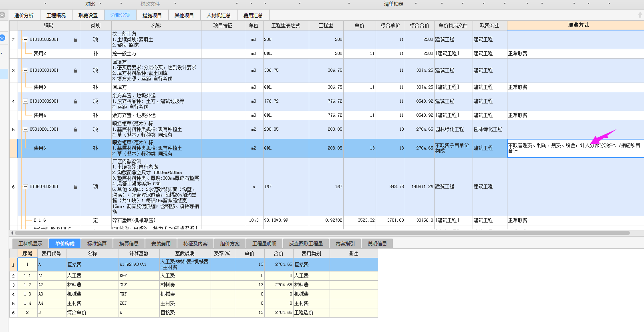644x332 pixels.
Task: Click the 项目特征 column header
Action: (223, 25)
